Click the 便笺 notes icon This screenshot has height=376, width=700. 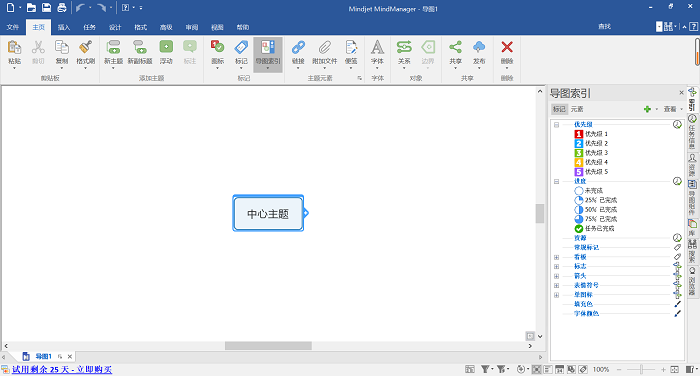[x=351, y=47]
